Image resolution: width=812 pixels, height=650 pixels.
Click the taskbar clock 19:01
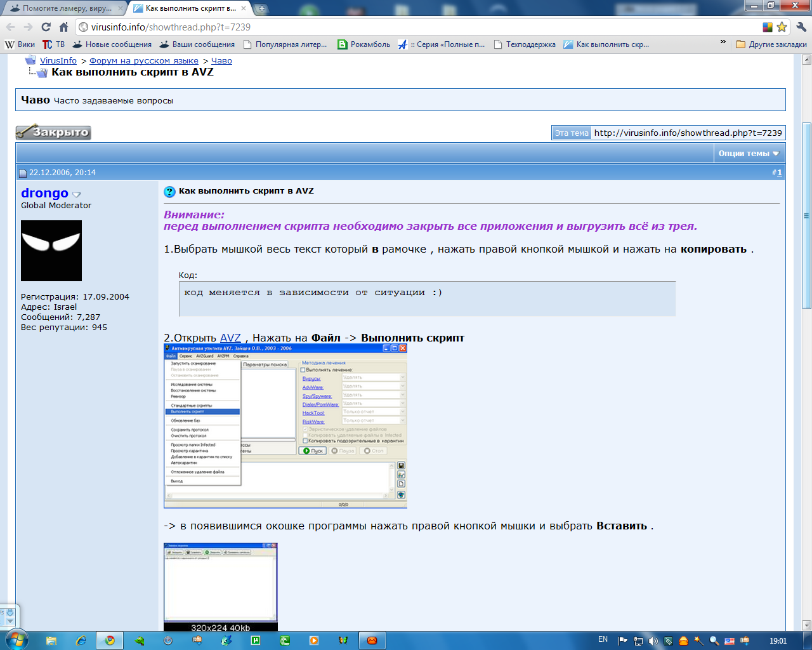click(x=778, y=641)
